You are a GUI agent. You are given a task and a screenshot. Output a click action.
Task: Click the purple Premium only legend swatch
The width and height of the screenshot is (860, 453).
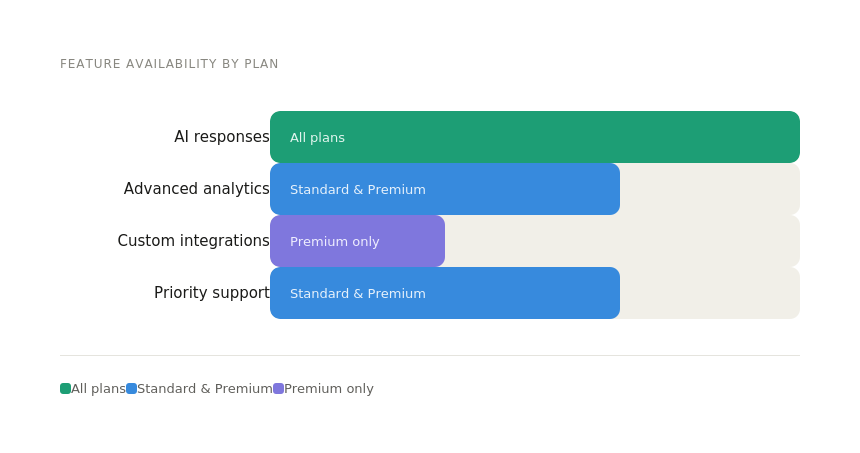click(278, 389)
